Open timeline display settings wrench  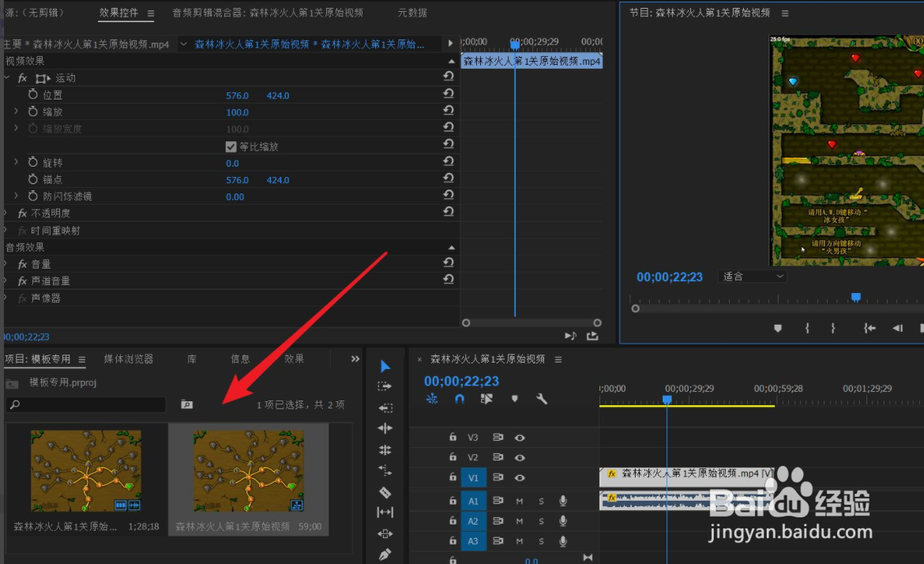[x=542, y=399]
